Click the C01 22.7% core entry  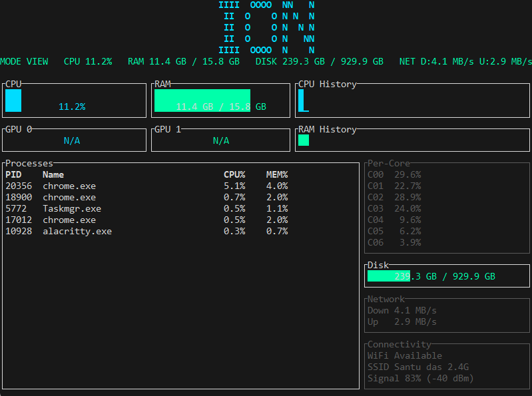(x=394, y=186)
